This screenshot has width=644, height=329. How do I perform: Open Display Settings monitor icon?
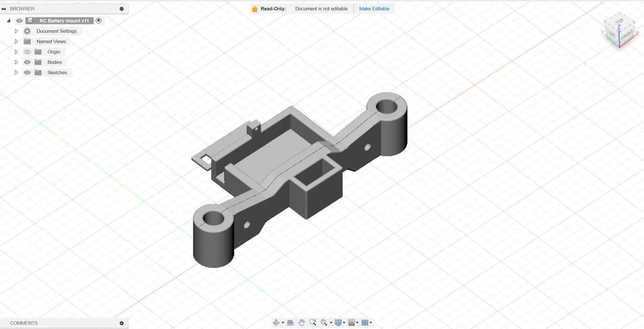(338, 323)
